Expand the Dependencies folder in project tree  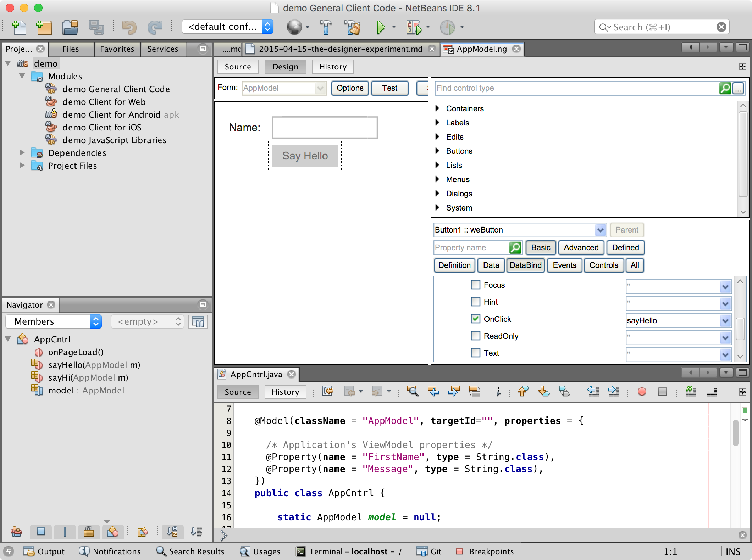(22, 153)
